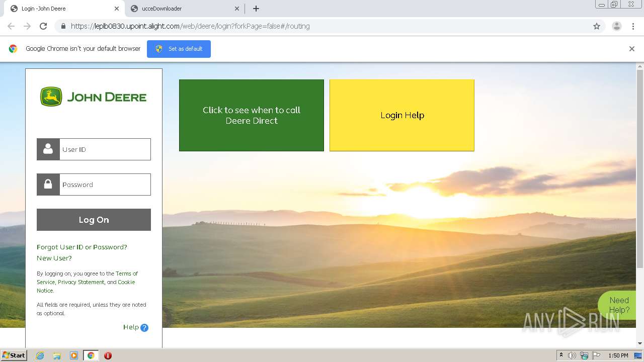Viewport: 644px width, 362px height.
Task: Open the New User link
Action: [x=54, y=258]
